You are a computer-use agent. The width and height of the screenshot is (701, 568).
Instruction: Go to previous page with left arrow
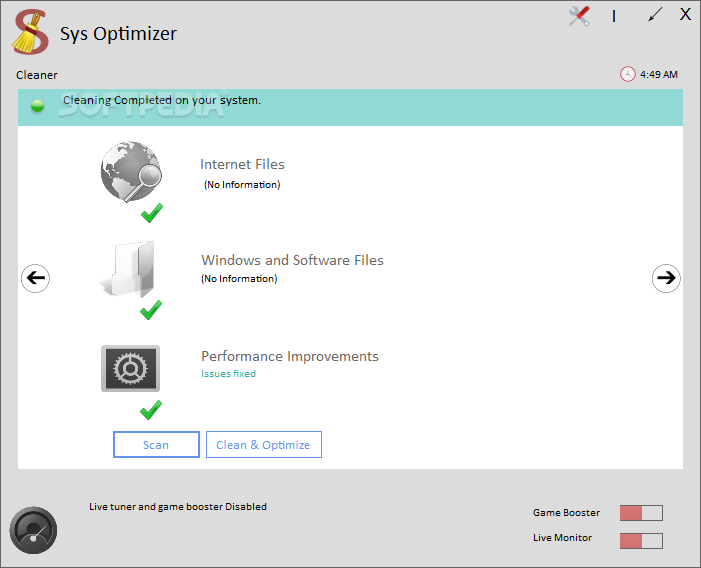(x=35, y=278)
